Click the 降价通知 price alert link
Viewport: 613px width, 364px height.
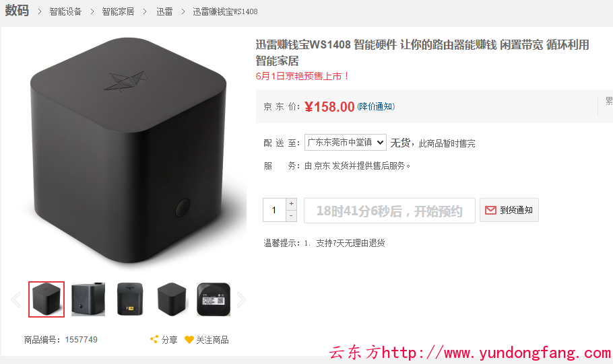(x=376, y=106)
